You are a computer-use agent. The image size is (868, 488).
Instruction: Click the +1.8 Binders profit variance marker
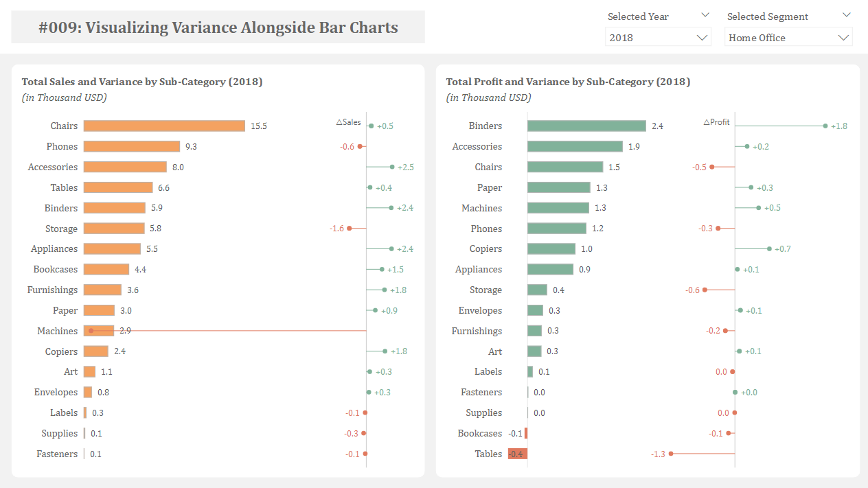(x=825, y=126)
